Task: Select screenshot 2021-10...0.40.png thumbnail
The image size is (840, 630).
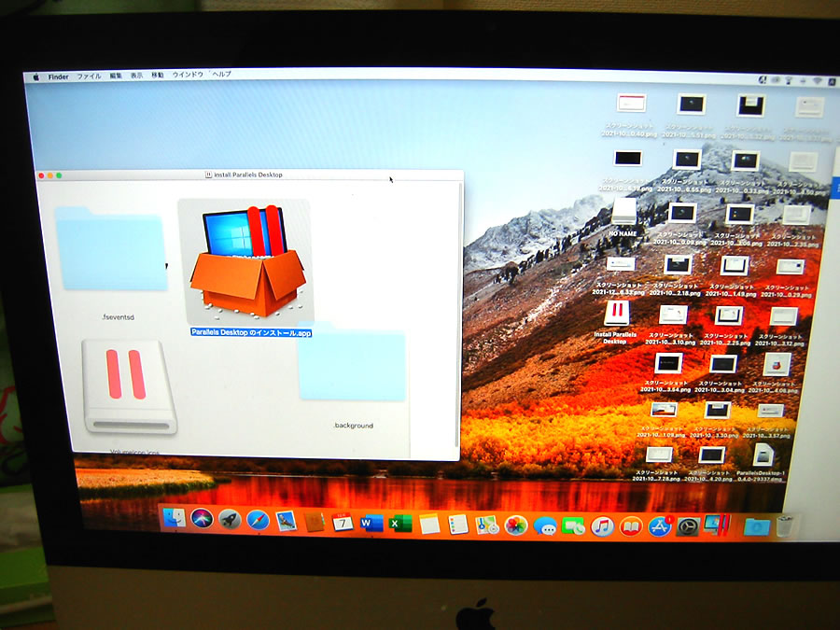Action: click(631, 103)
